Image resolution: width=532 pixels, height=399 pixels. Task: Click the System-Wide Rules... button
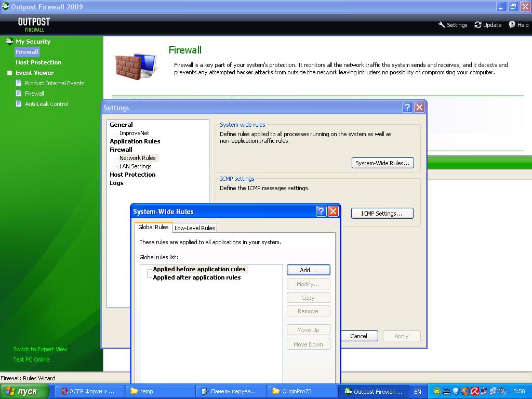click(x=382, y=163)
